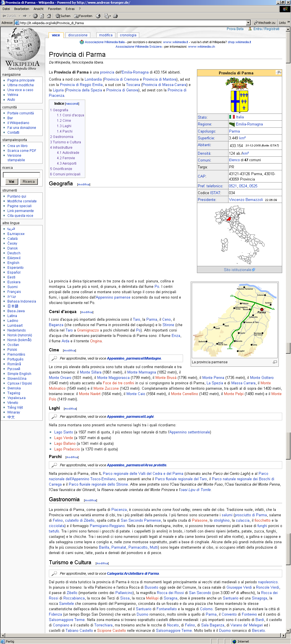Open the ? help menu
The image size is (291, 644).
point(80,9)
